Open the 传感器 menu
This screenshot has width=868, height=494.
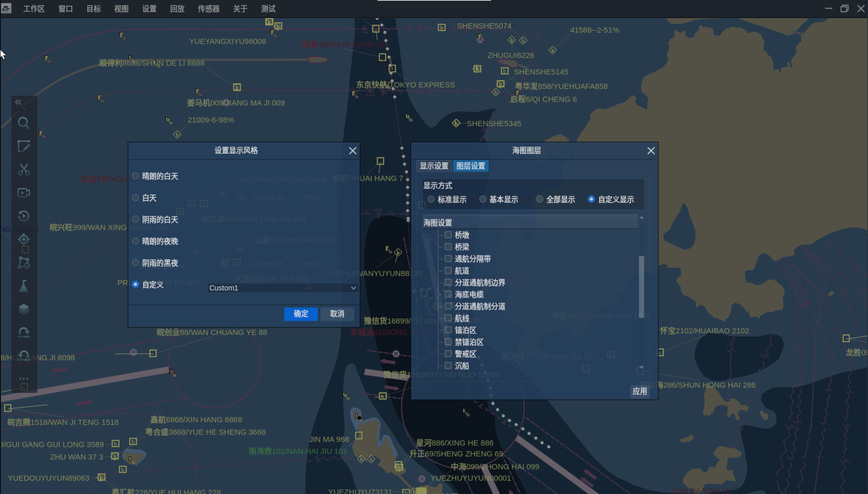coord(208,9)
